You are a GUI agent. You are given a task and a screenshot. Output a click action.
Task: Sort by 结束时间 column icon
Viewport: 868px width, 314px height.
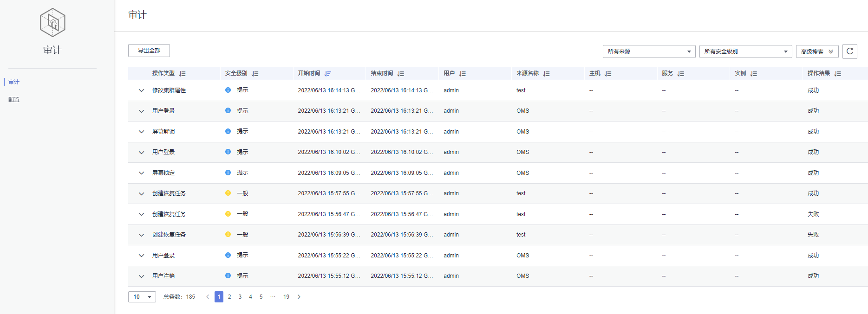pos(400,74)
